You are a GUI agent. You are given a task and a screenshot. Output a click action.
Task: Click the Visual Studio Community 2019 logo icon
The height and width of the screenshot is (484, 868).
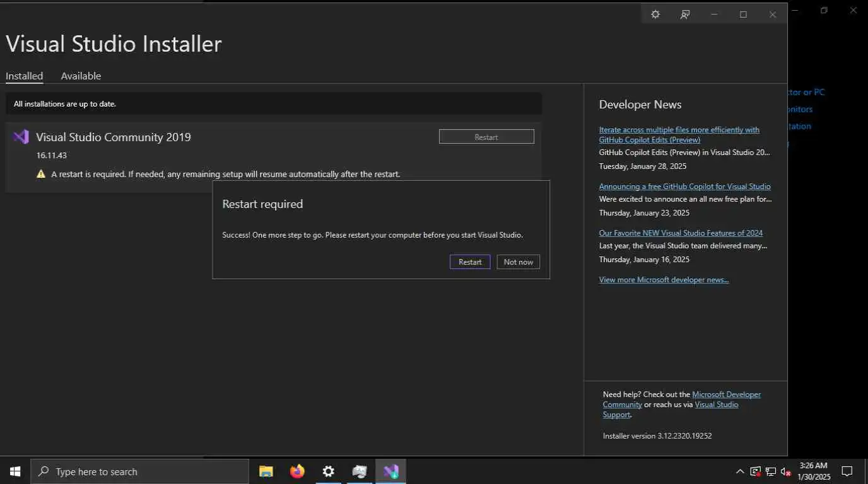(21, 137)
